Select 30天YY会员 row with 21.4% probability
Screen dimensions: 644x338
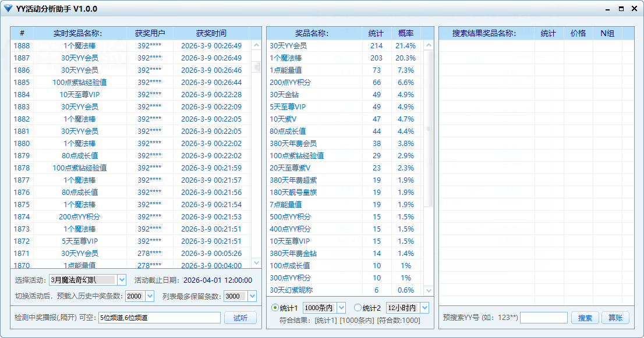coord(345,45)
